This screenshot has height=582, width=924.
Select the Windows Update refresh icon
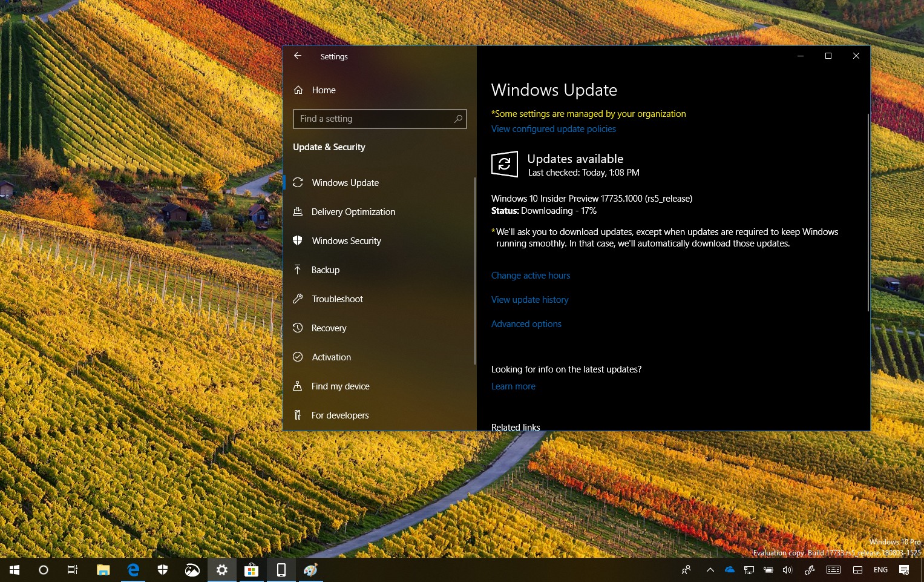click(298, 182)
